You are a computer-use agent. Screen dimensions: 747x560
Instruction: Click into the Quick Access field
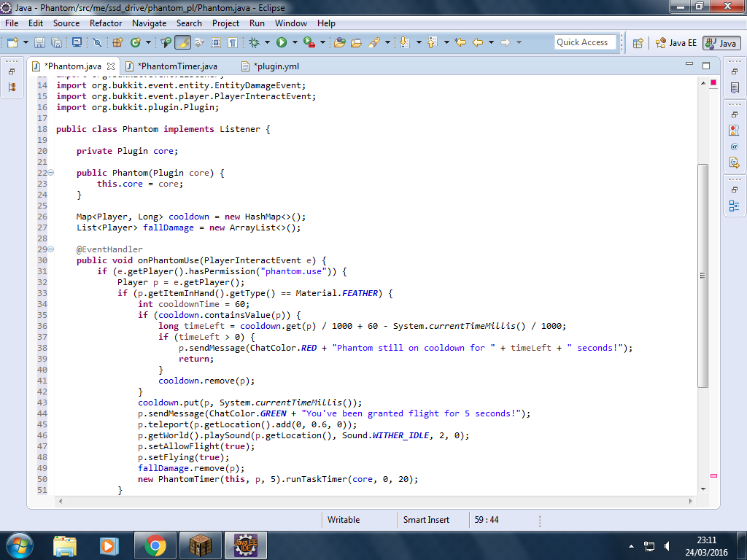pyautogui.click(x=585, y=42)
